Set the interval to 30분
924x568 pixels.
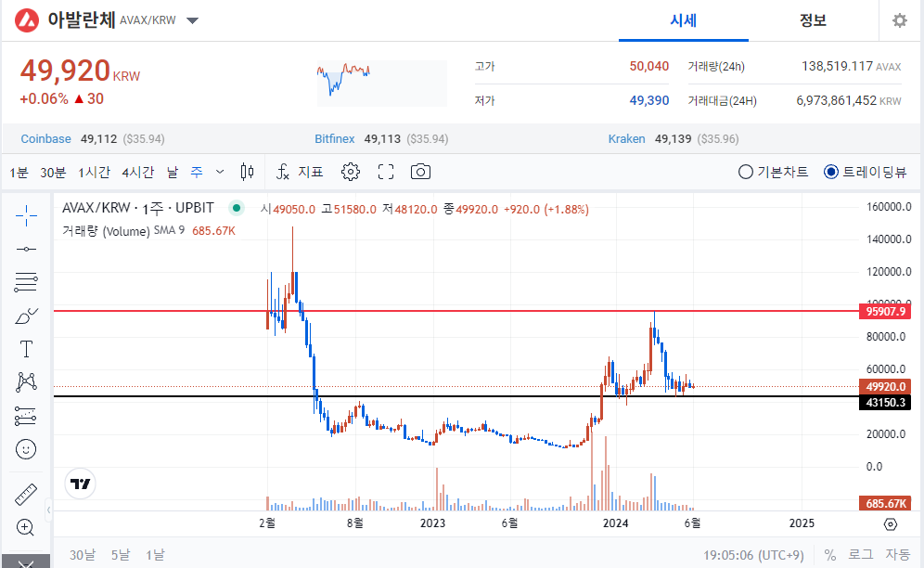click(x=53, y=173)
